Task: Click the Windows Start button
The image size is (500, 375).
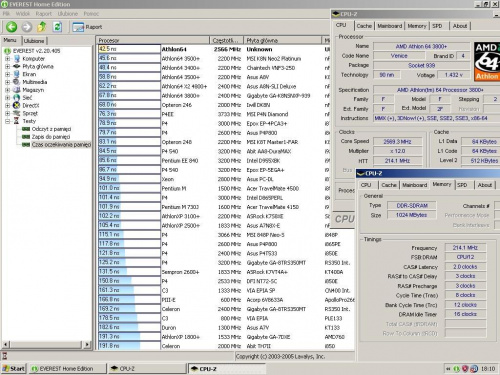Action: (x=14, y=368)
